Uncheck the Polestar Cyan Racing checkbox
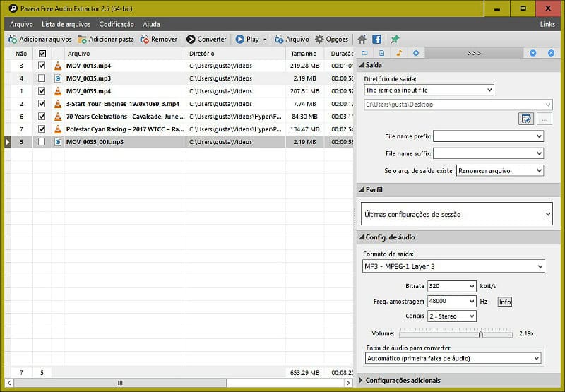Screen dimensions: 565x392 coord(42,129)
